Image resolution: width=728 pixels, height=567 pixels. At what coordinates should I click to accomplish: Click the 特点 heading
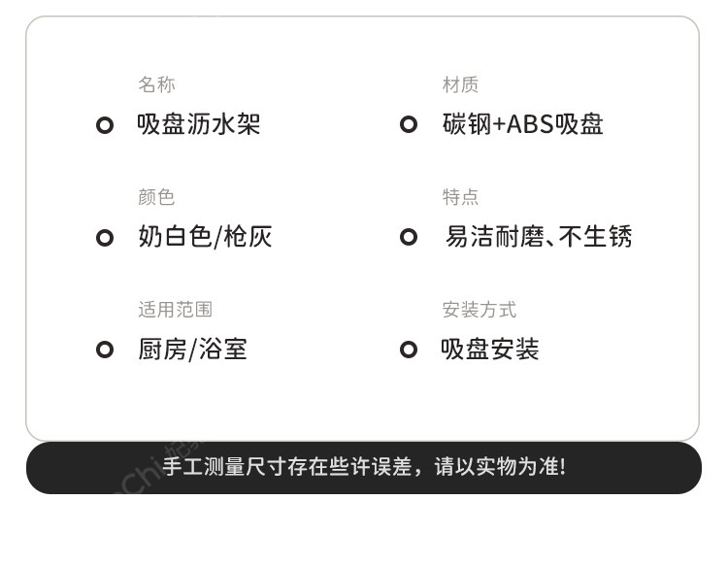pyautogui.click(x=460, y=197)
